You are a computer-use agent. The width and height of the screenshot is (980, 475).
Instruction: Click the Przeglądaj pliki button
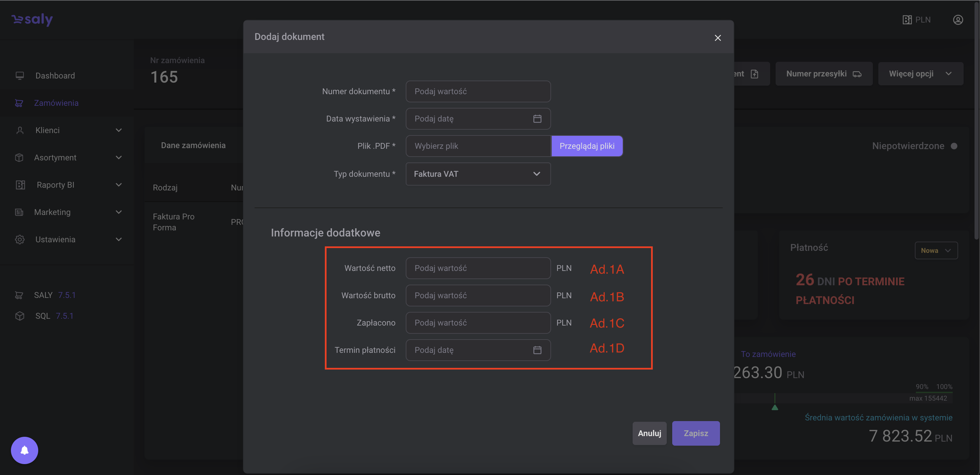click(586, 146)
